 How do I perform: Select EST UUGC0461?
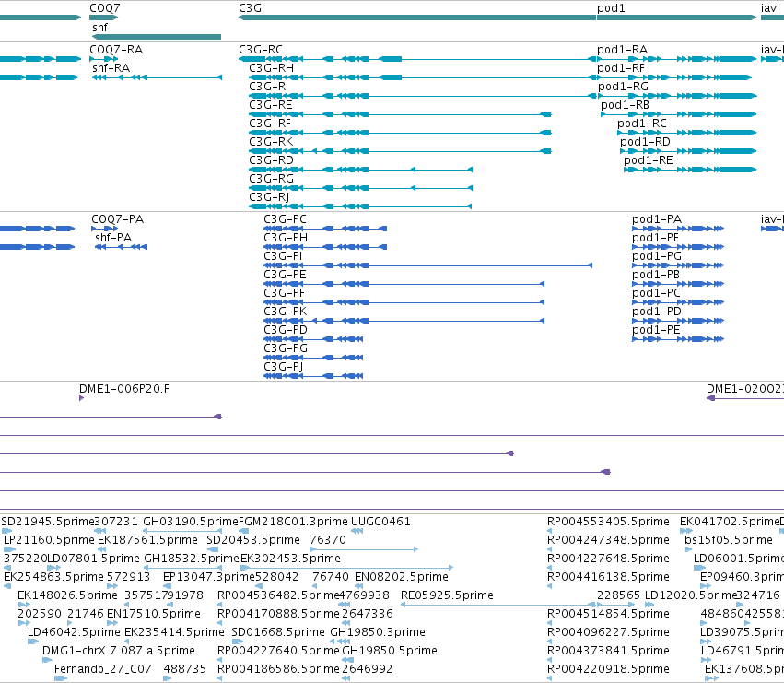380,522
